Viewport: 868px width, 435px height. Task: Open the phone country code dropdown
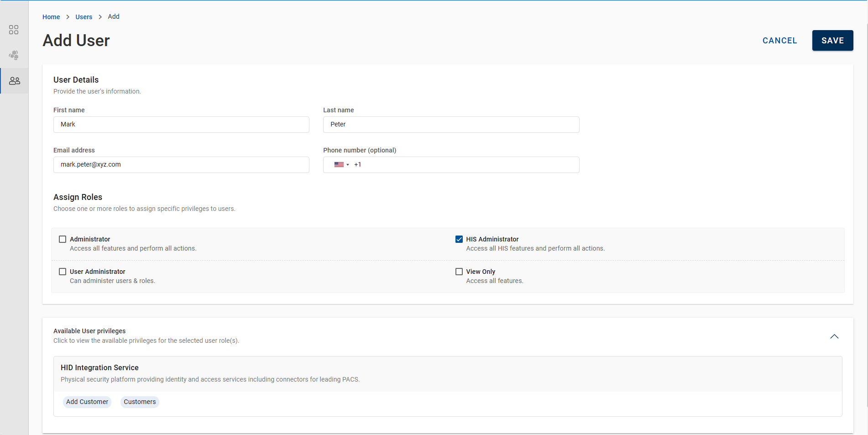pos(347,165)
